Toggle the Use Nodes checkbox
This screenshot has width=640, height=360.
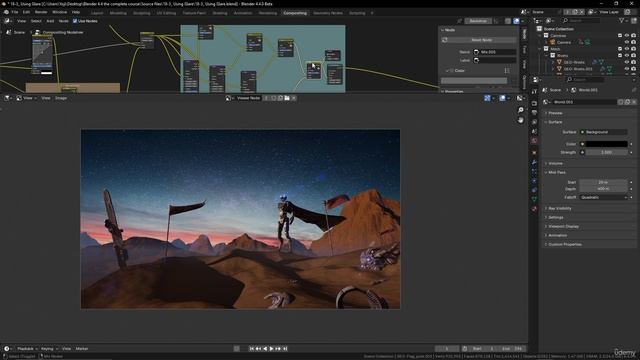click(x=75, y=21)
